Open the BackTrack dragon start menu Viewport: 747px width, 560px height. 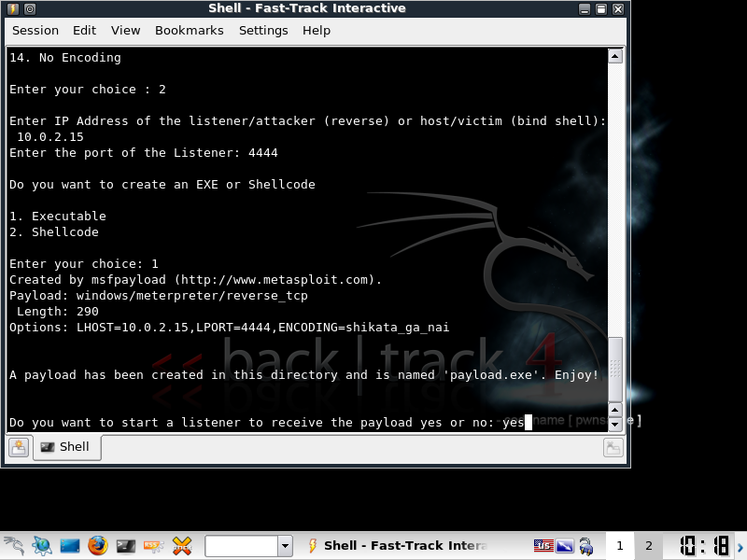pos(14,546)
